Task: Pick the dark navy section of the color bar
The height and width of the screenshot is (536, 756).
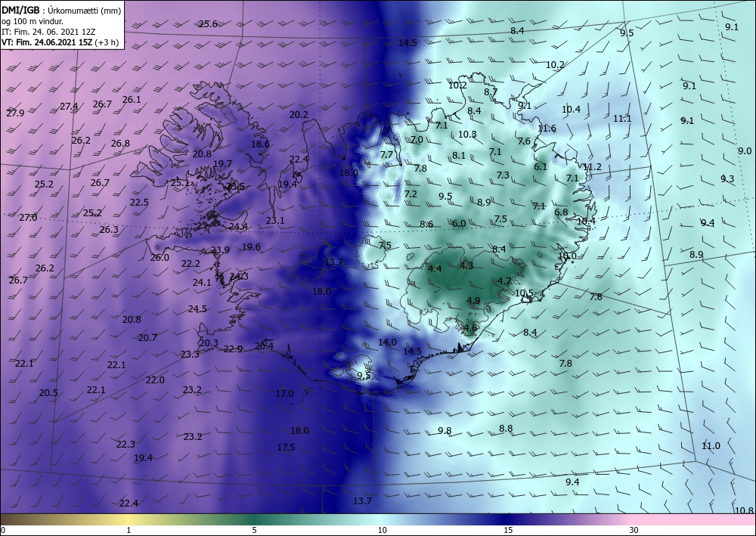Action: 507,519
